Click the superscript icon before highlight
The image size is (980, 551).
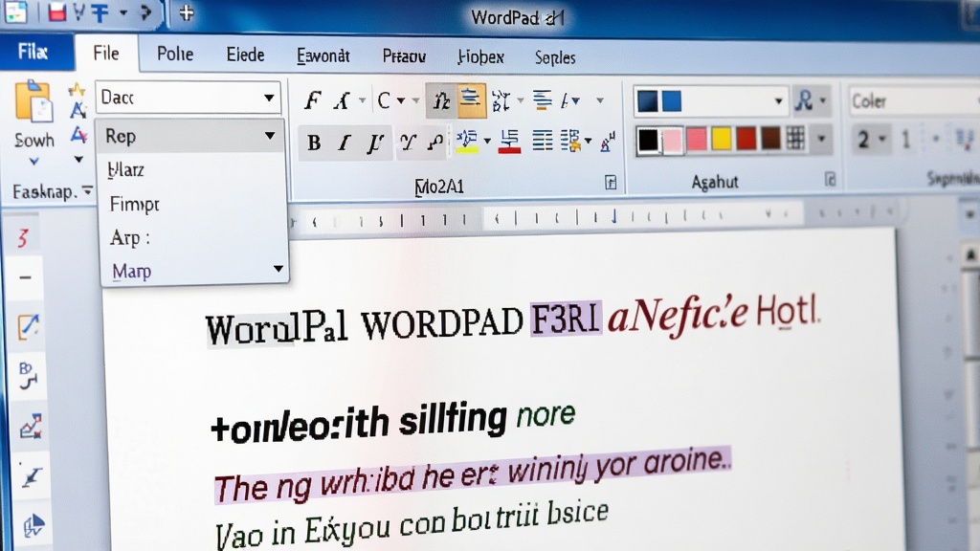click(435, 143)
